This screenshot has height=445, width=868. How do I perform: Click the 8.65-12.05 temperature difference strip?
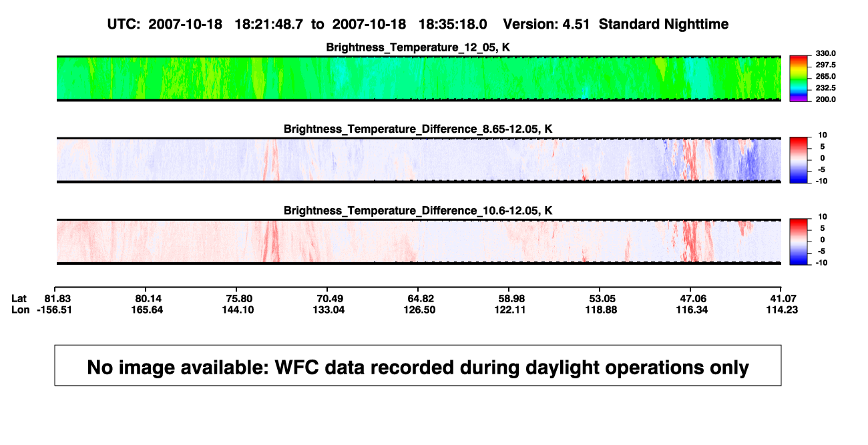419,159
